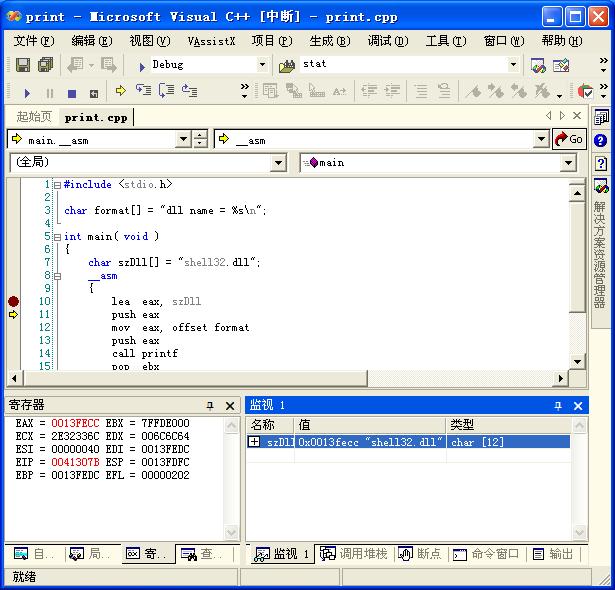Click the VAssistX Go button

(x=569, y=139)
